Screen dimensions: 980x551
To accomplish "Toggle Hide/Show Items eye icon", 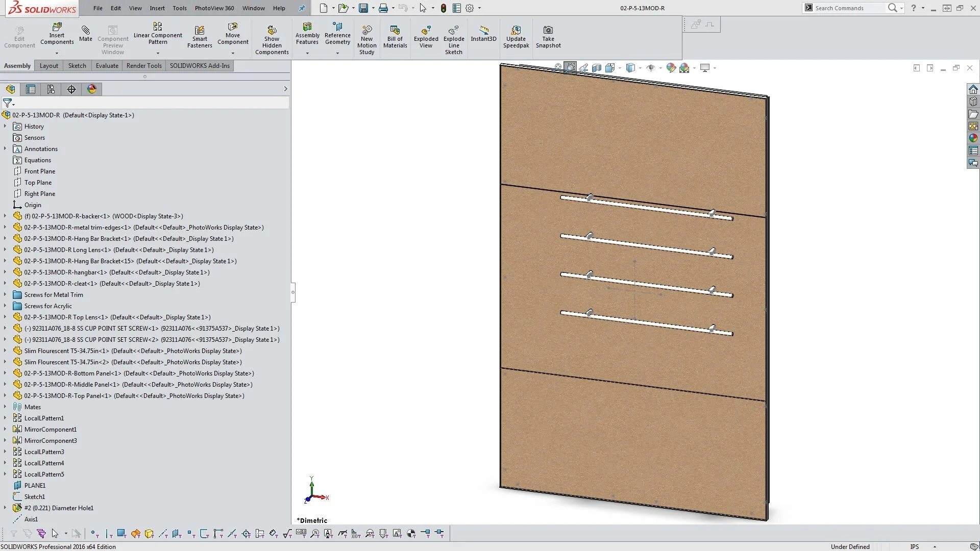I will point(650,68).
